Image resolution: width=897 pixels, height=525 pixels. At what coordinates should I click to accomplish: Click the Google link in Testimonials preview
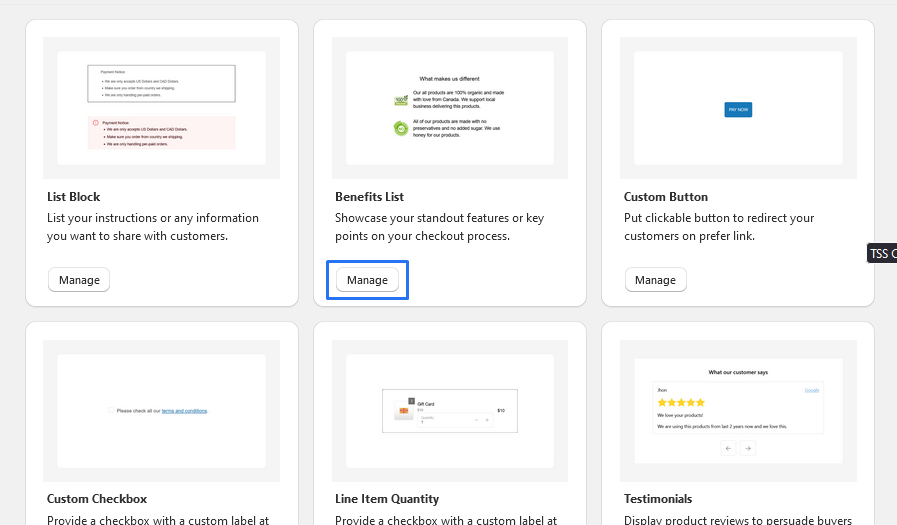(811, 390)
